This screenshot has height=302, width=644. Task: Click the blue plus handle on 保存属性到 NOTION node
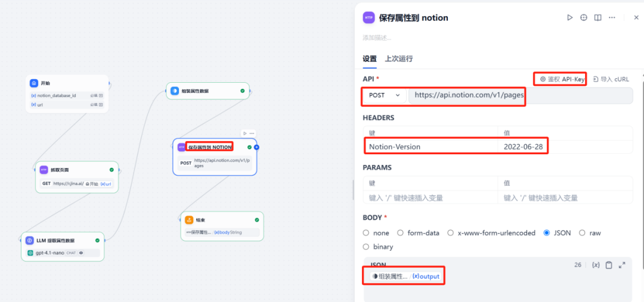pyautogui.click(x=256, y=147)
